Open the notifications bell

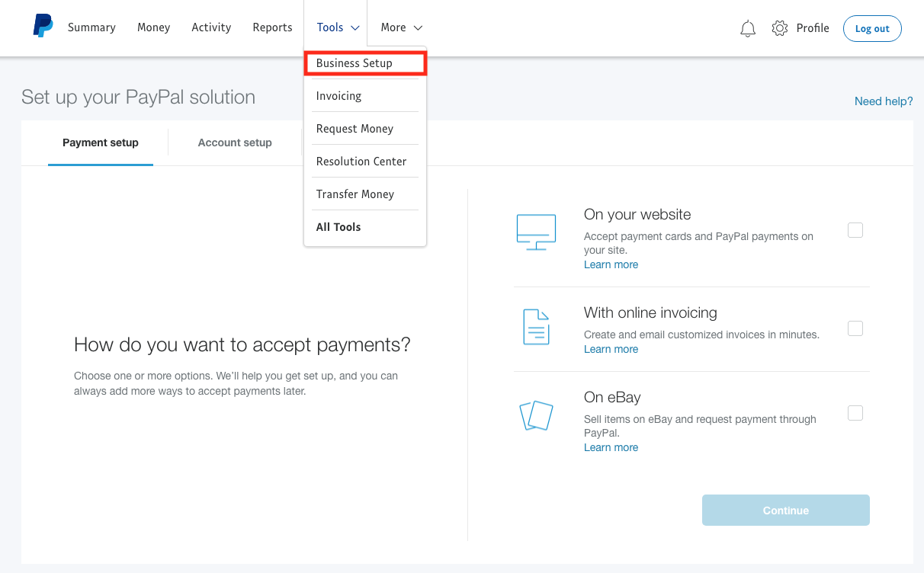coord(748,28)
